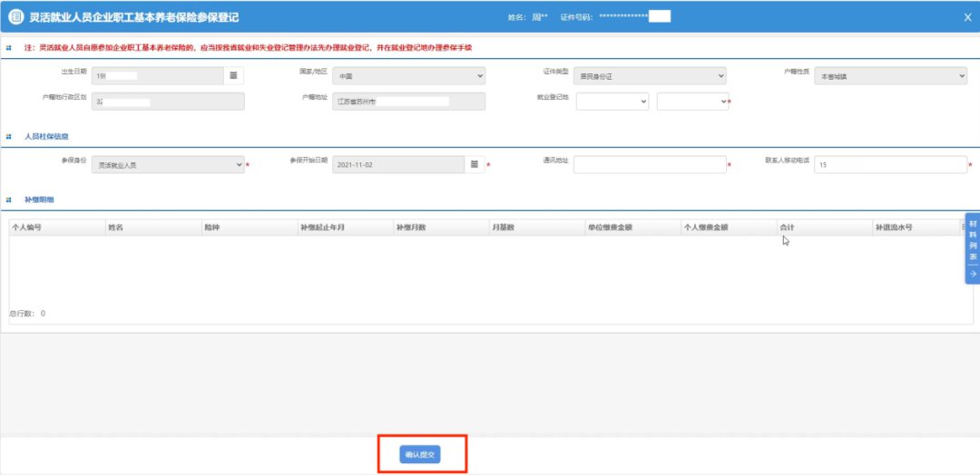The width and height of the screenshot is (980, 475).
Task: Open the 参保开始日期 calendar picker icon
Action: (474, 164)
